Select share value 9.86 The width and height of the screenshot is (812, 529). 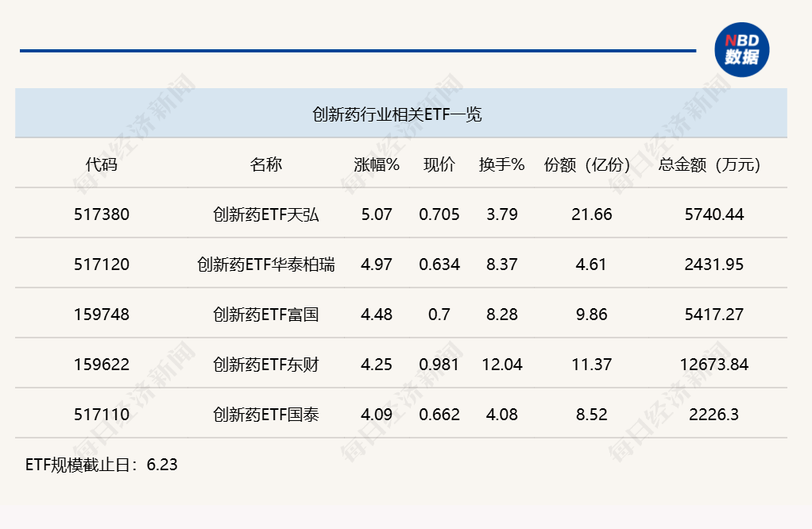coord(591,315)
